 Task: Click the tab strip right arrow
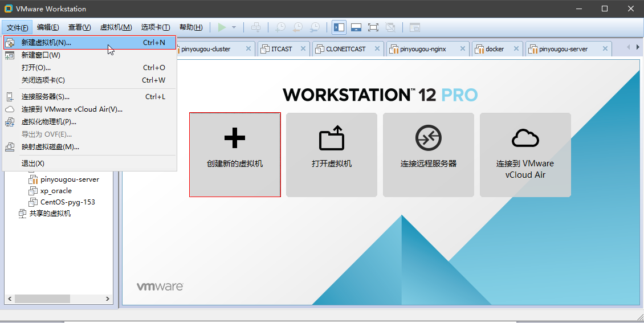[x=637, y=48]
